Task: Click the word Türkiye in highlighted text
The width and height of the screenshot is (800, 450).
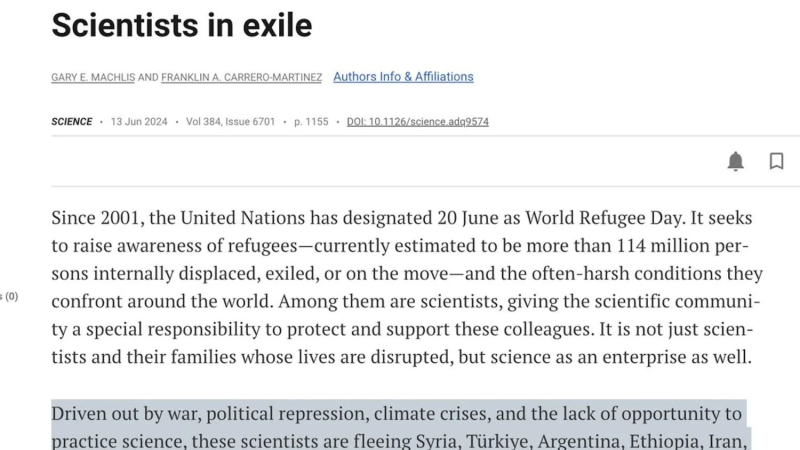Action: click(x=497, y=441)
